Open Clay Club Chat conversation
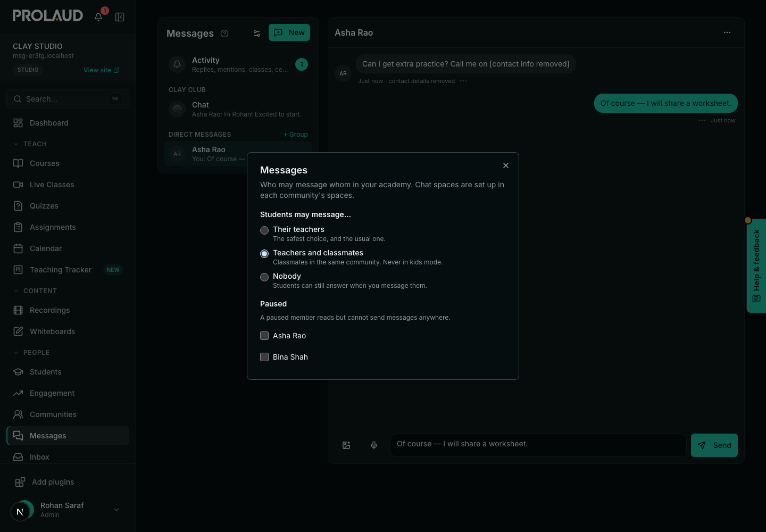The image size is (766, 532). click(x=238, y=109)
